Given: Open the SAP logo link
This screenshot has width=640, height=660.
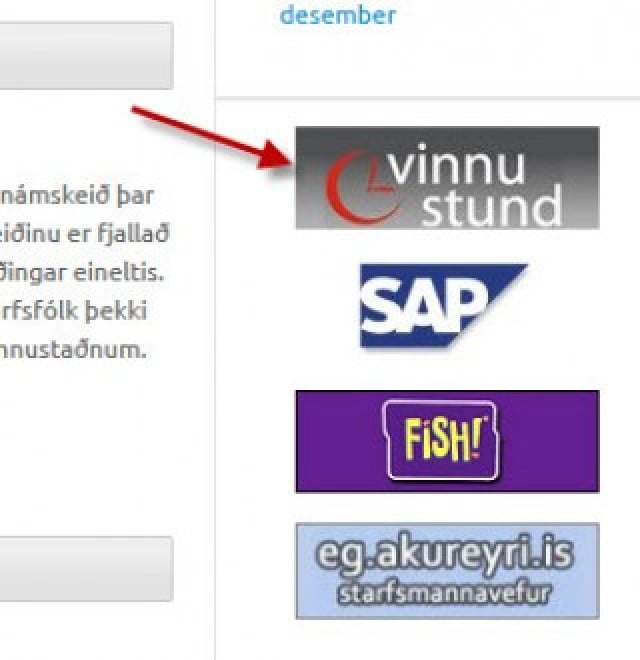Looking at the screenshot, I should 443,306.
